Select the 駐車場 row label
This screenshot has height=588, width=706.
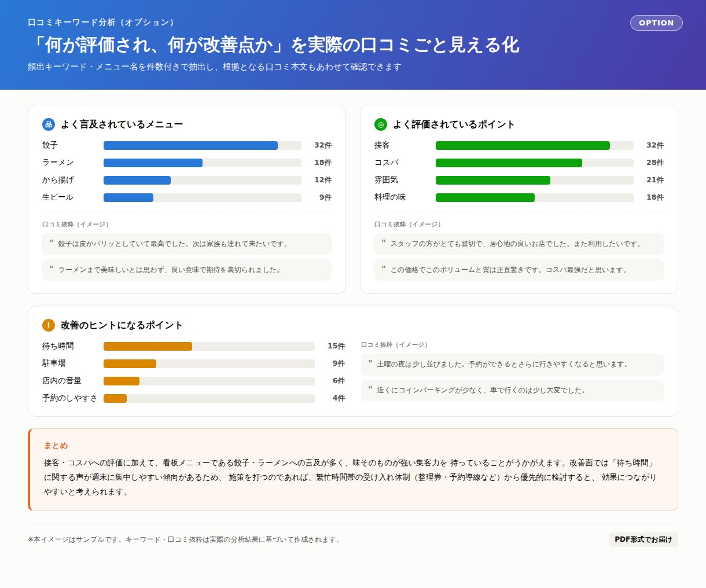click(x=54, y=363)
